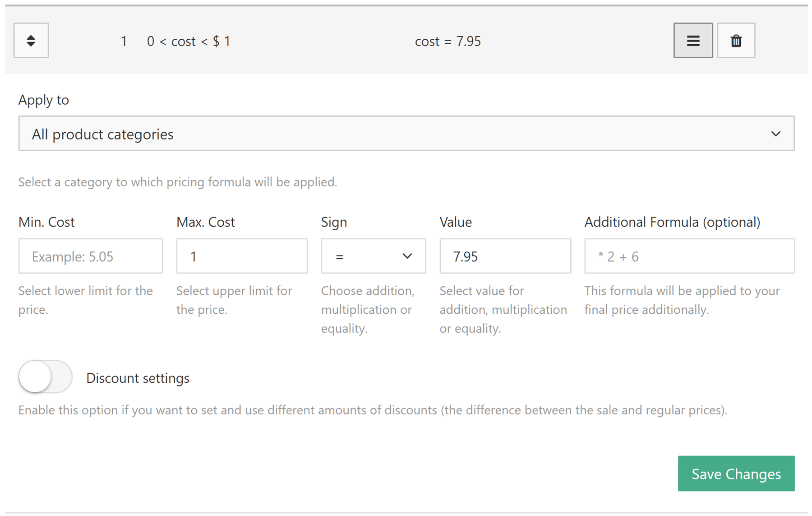Click the 'Discount settings' label text

138,378
